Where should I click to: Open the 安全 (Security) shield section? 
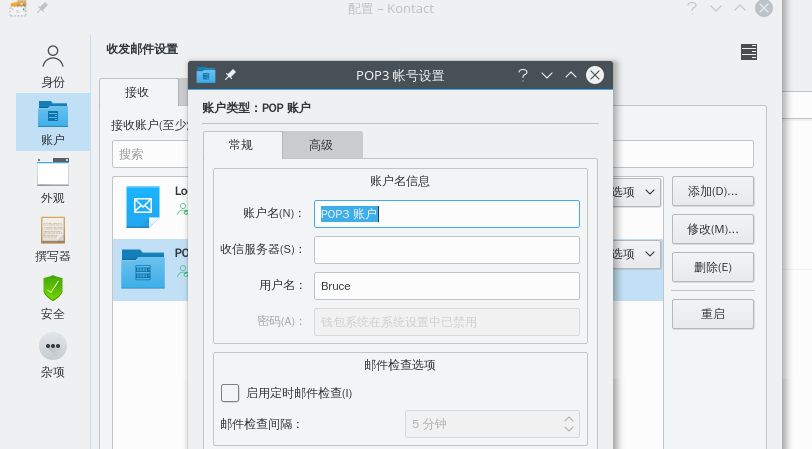click(x=53, y=297)
